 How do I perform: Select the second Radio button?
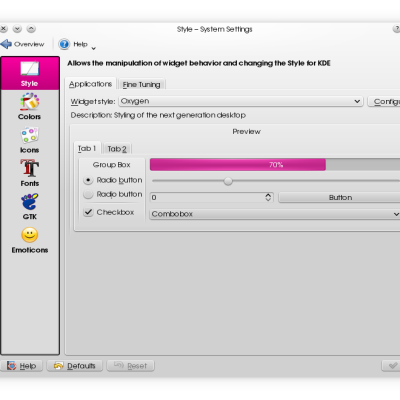(x=88, y=194)
